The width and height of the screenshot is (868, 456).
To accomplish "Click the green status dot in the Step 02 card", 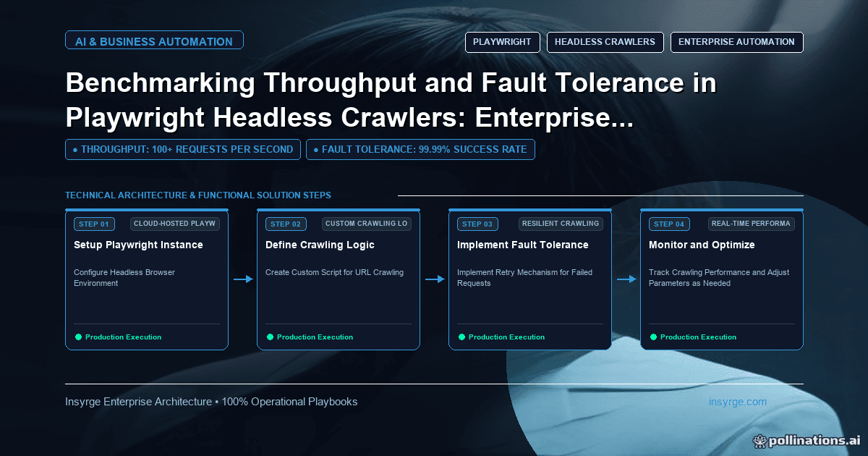I will pos(270,337).
